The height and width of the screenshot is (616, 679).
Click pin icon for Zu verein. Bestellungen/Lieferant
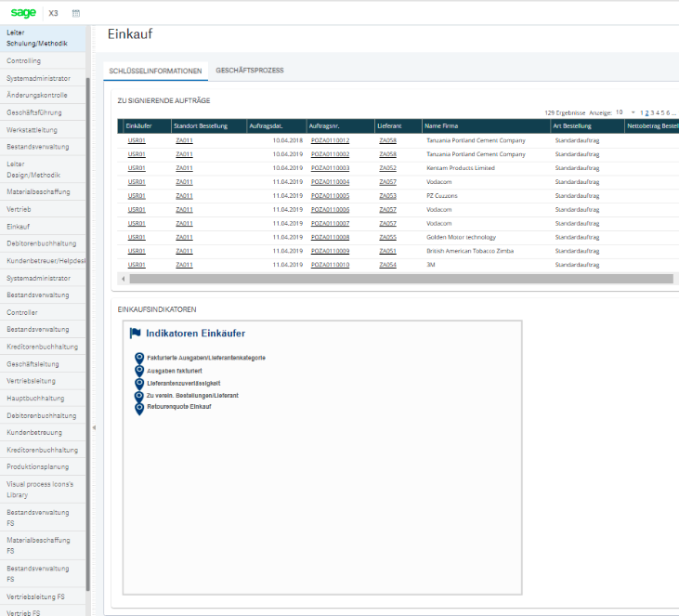pyautogui.click(x=139, y=396)
